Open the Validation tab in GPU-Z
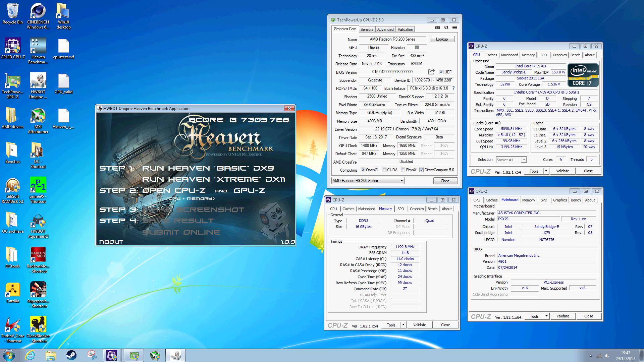This screenshot has width=644, height=362. [405, 29]
